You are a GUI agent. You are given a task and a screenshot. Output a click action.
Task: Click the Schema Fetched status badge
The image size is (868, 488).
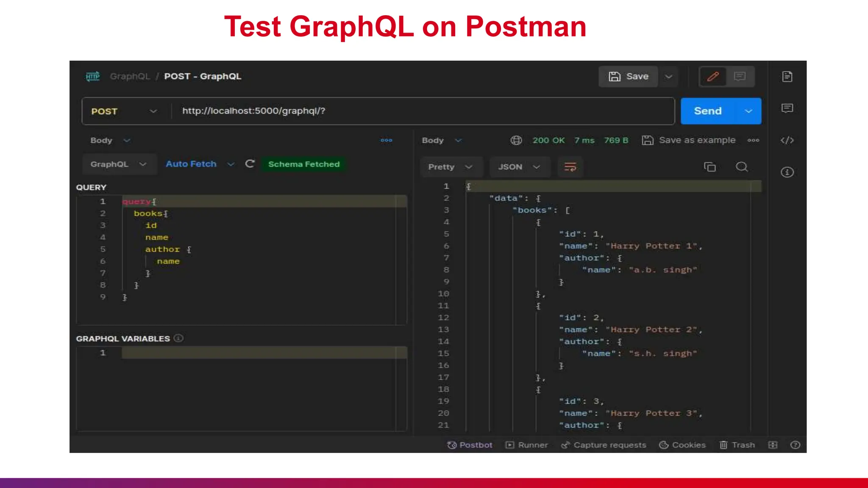coord(303,164)
